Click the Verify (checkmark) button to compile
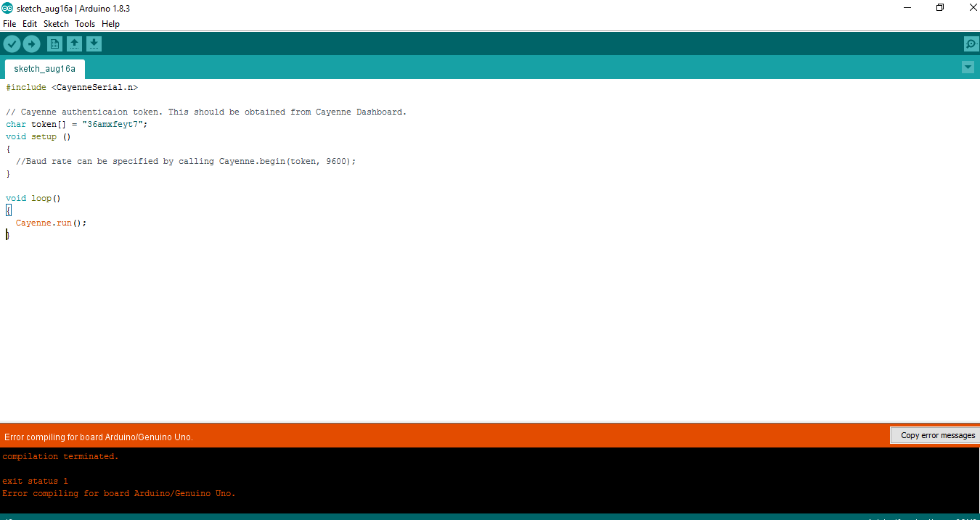Screen dimensions: 980x520 click(12, 44)
